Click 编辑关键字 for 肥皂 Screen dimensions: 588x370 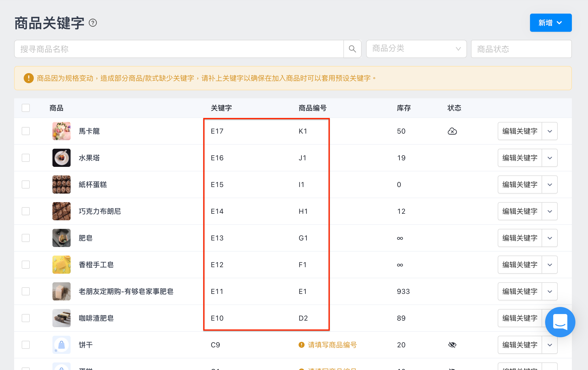[x=520, y=238]
